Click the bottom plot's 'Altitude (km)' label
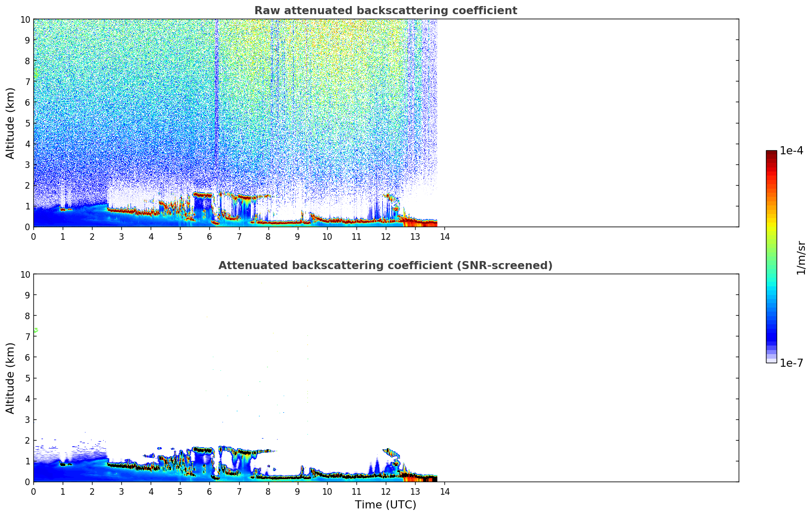The width and height of the screenshot is (812, 516). tap(11, 378)
